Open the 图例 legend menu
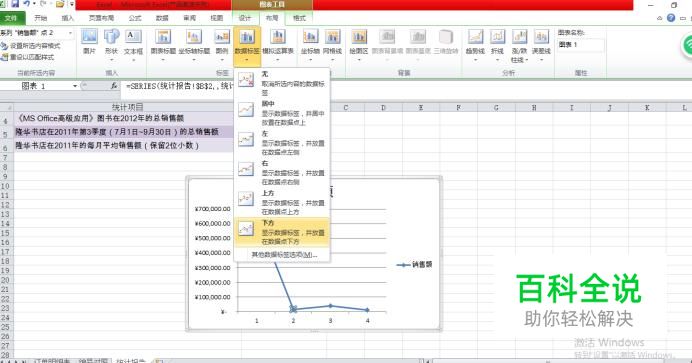The height and width of the screenshot is (363, 692). [x=222, y=44]
